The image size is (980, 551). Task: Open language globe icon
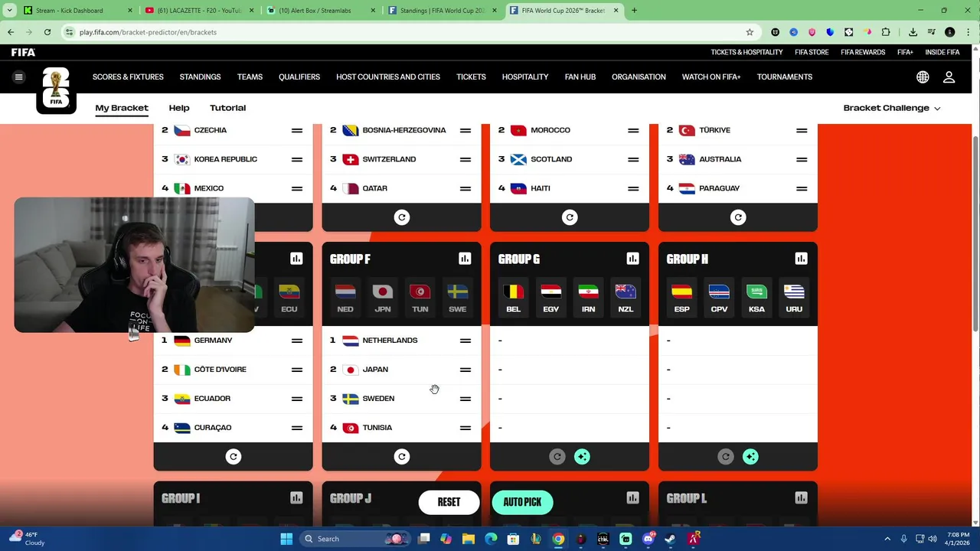923,77
